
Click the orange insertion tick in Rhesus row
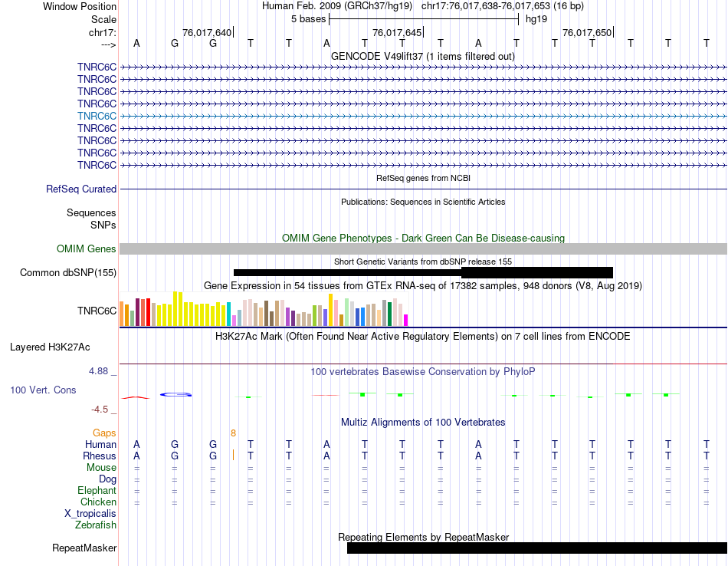coord(233,456)
